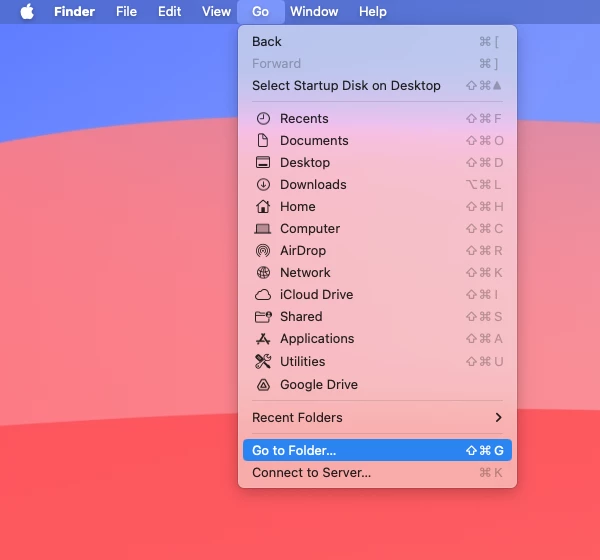Image resolution: width=600 pixels, height=560 pixels.
Task: Go to Utilities via its label
Action: (303, 361)
